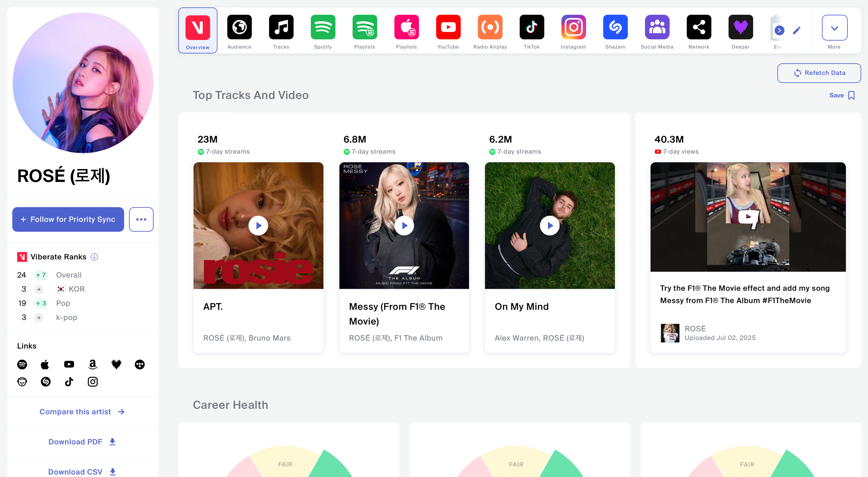Open the Shazam tab icon

click(615, 27)
